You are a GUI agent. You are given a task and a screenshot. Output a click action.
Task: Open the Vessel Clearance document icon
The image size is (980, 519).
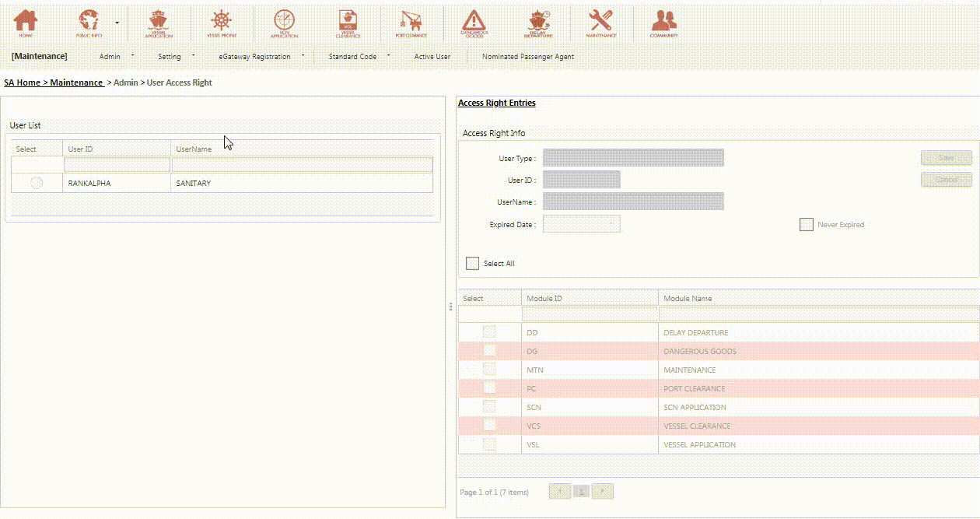[348, 23]
